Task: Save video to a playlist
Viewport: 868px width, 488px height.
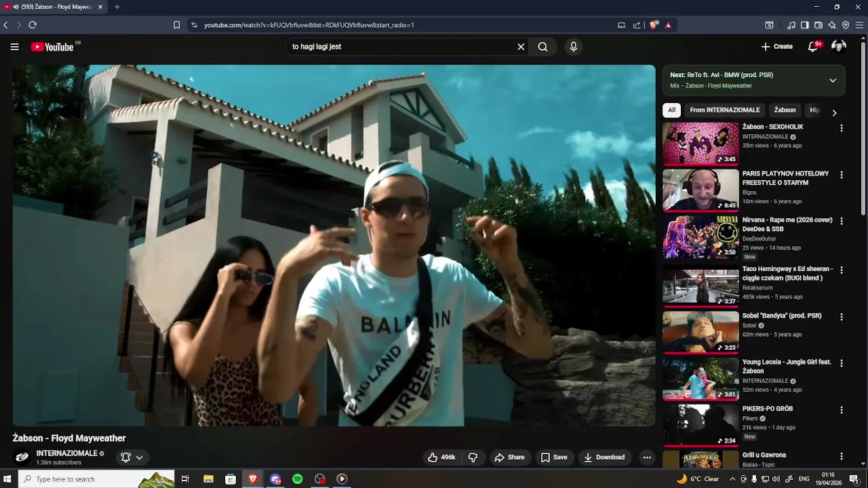Action: (554, 457)
